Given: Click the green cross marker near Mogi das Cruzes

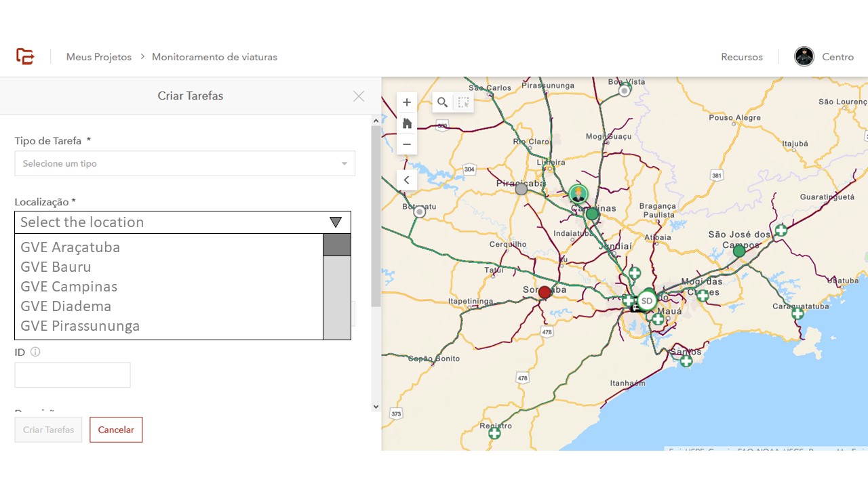Looking at the screenshot, I should point(703,295).
